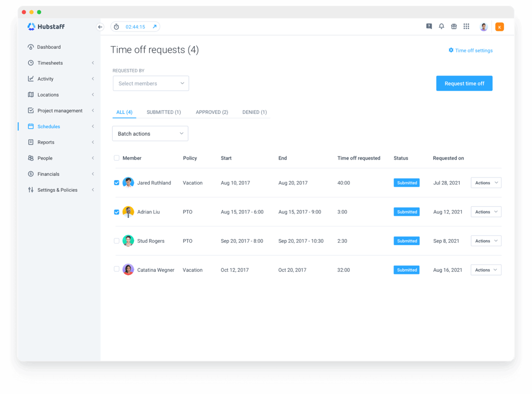The image size is (532, 394).
Task: Open Project management in the sidebar
Action: pyautogui.click(x=60, y=111)
